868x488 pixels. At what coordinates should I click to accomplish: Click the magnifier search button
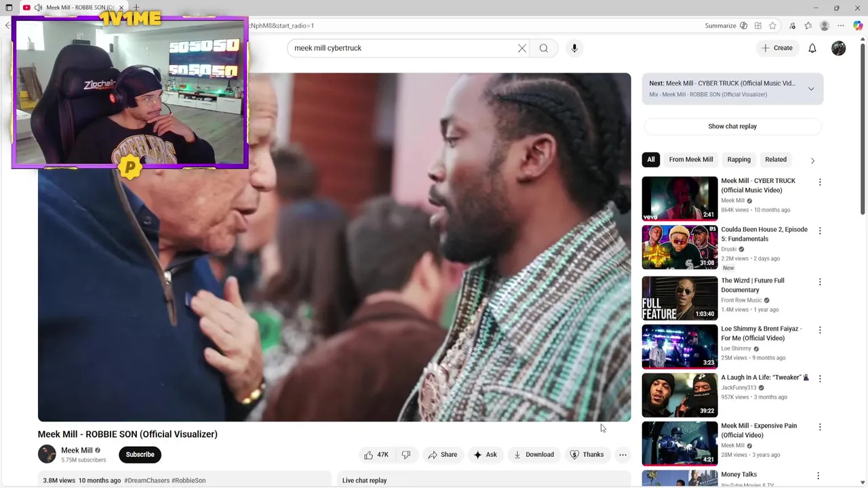point(544,48)
